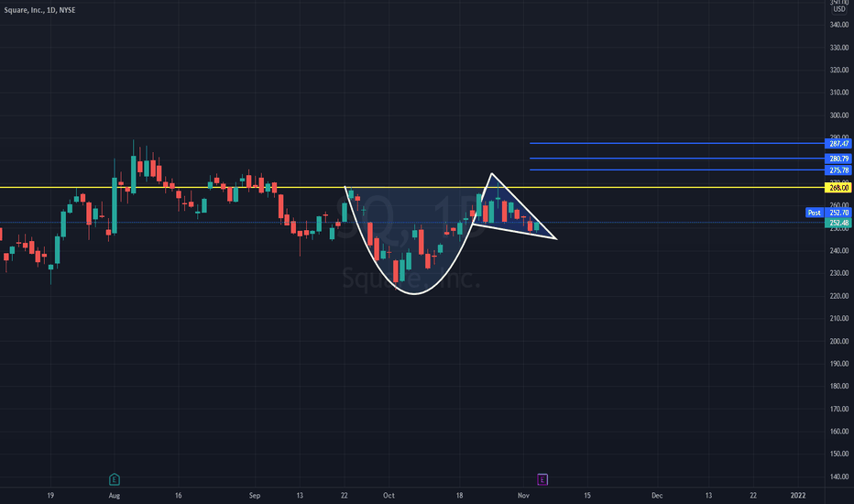Select the blue horizontal line at 287.47
This screenshot has width=854, height=504.
(x=676, y=143)
